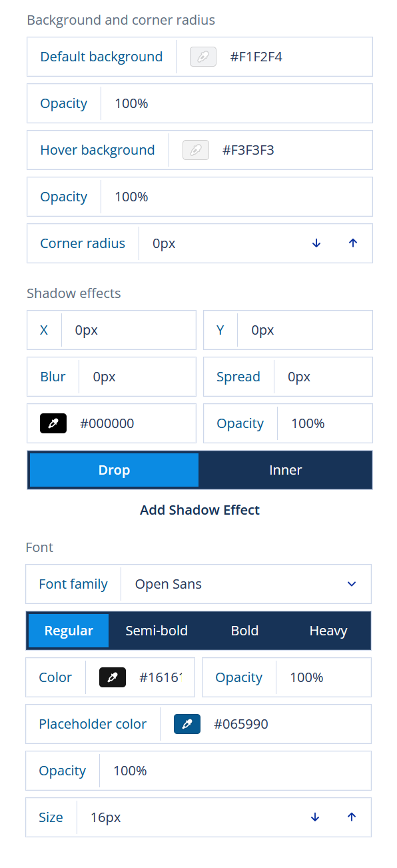The image size is (397, 868).
Task: Increase Corner radius with the up arrow
Action: tap(353, 243)
